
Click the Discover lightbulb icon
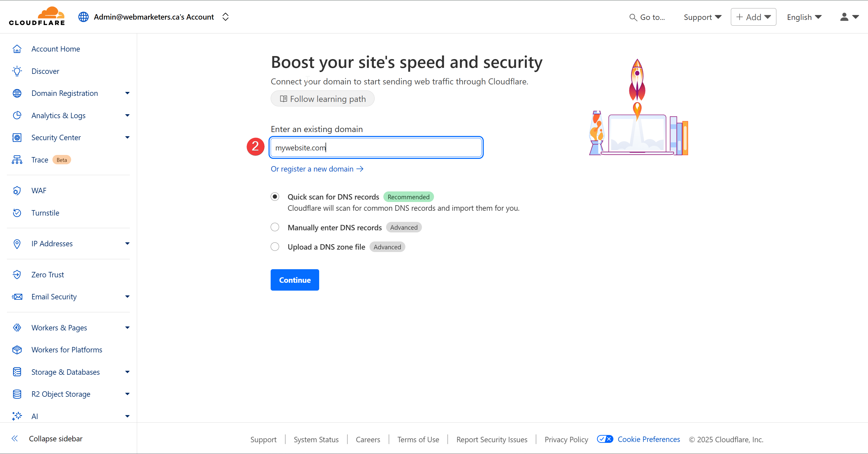(x=17, y=71)
